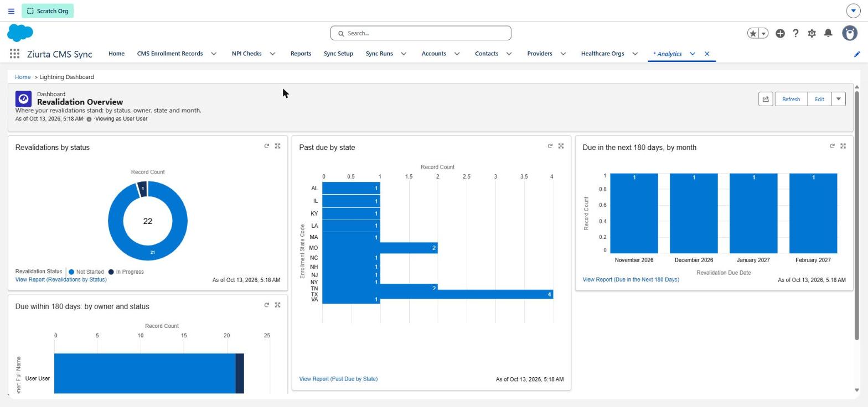This screenshot has width=868, height=407.
Task: Expand the Revalidations by status chart
Action: pos(278,146)
